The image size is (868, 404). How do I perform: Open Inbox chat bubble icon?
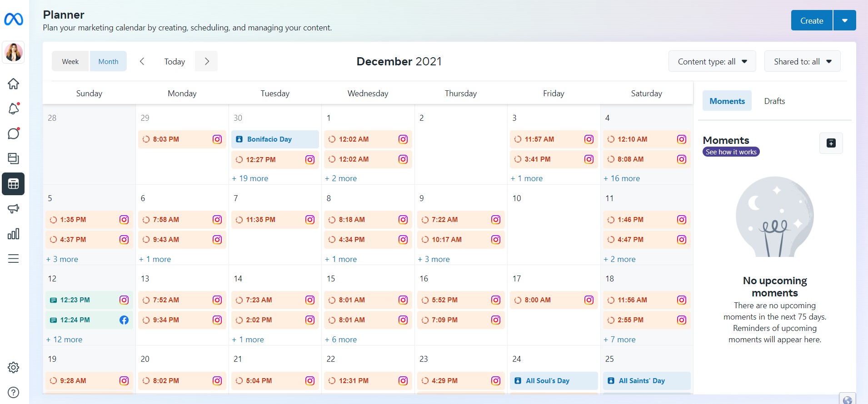click(14, 133)
